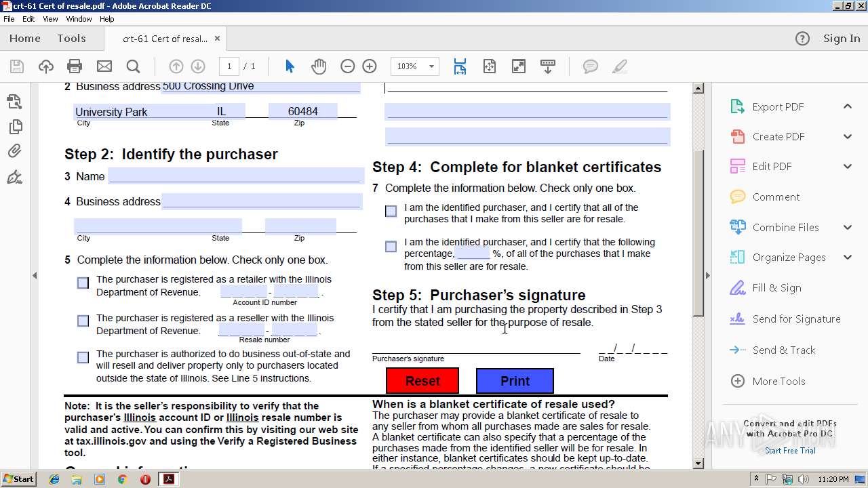Viewport: 868px width, 488px height.
Task: Open the Window menu
Action: point(79,19)
